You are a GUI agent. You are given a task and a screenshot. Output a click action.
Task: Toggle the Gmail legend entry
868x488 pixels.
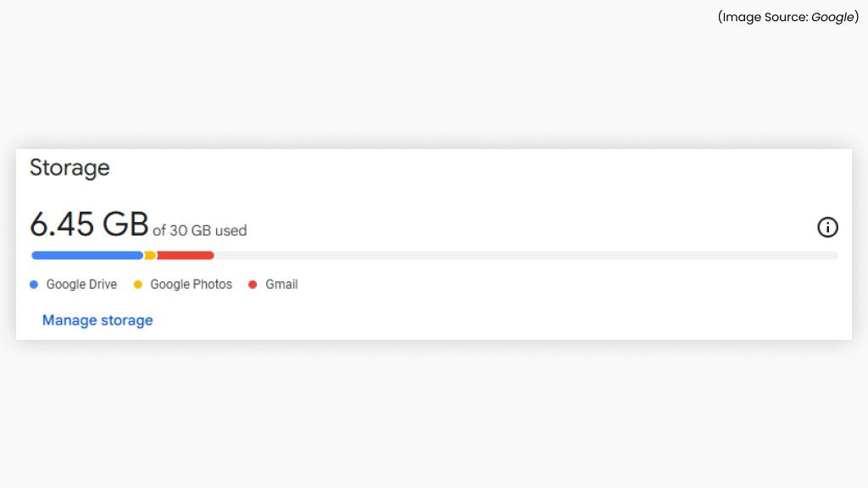[x=273, y=284]
